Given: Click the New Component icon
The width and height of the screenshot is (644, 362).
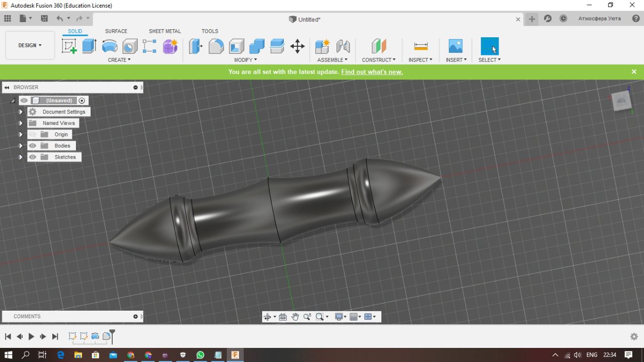Looking at the screenshot, I should point(322,46).
